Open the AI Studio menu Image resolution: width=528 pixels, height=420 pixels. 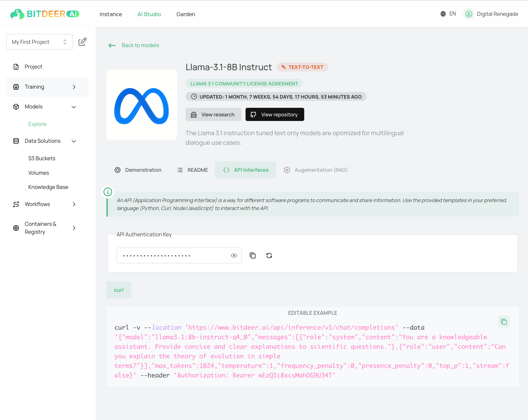coord(149,14)
